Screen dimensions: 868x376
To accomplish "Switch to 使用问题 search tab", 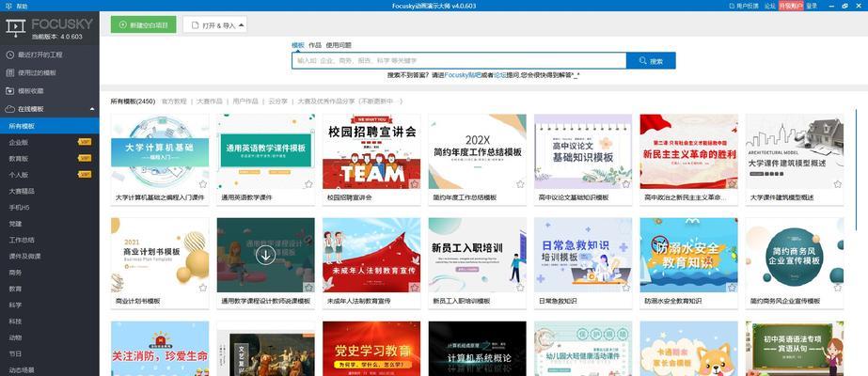I will click(339, 45).
